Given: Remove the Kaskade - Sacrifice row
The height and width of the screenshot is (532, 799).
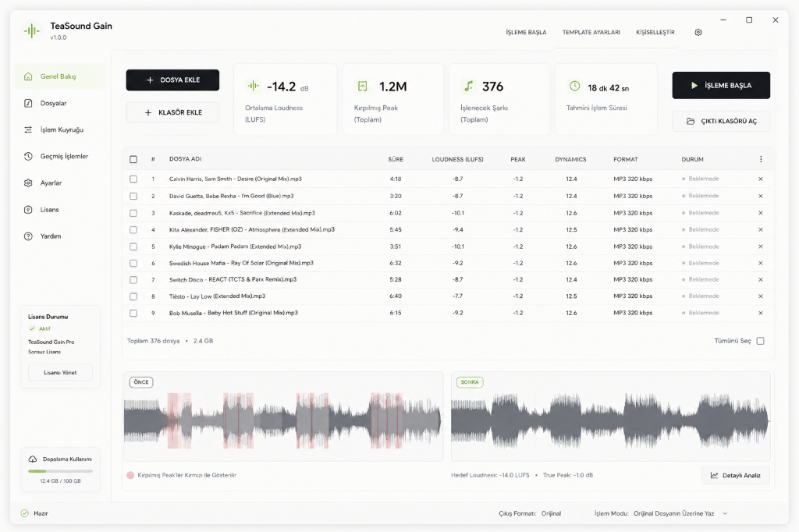Looking at the screenshot, I should 760,213.
